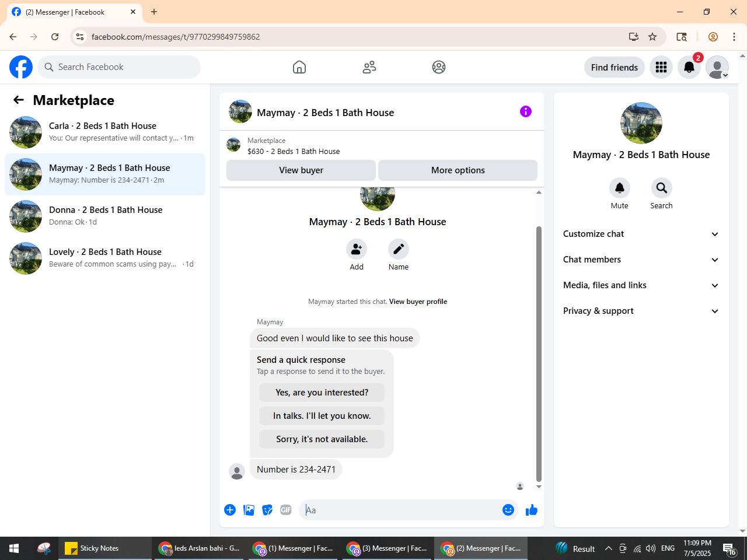Click the house thumbnail in right panel
The width and height of the screenshot is (747, 560).
coord(641,123)
